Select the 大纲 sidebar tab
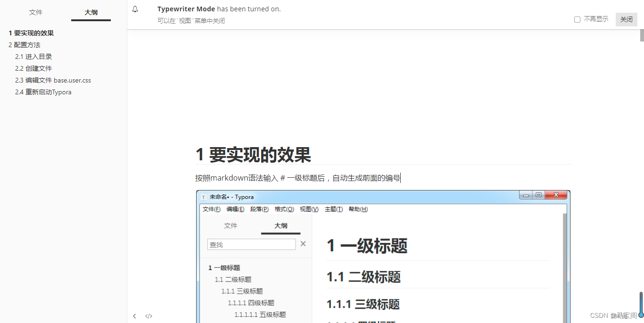Image resolution: width=644 pixels, height=323 pixels. pos(91,12)
